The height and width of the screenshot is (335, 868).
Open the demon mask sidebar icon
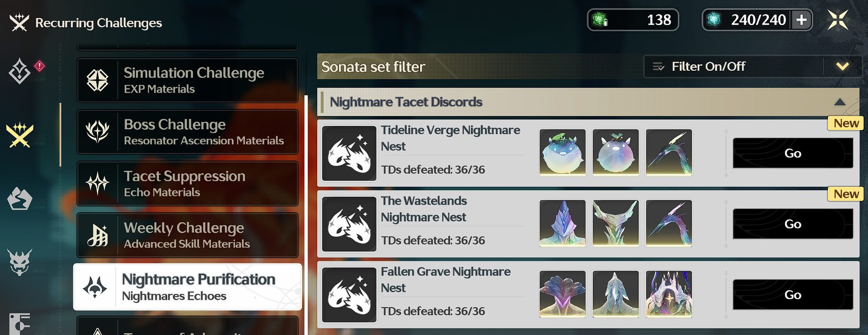tap(20, 261)
